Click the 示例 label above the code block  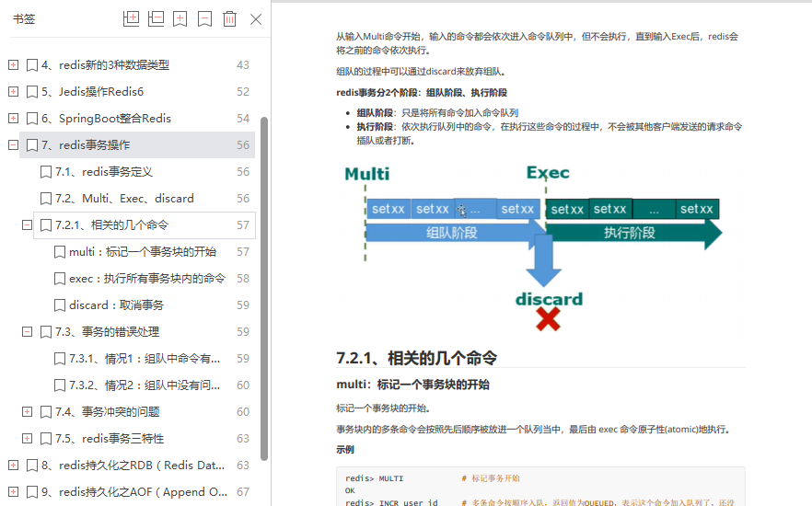[x=345, y=450]
